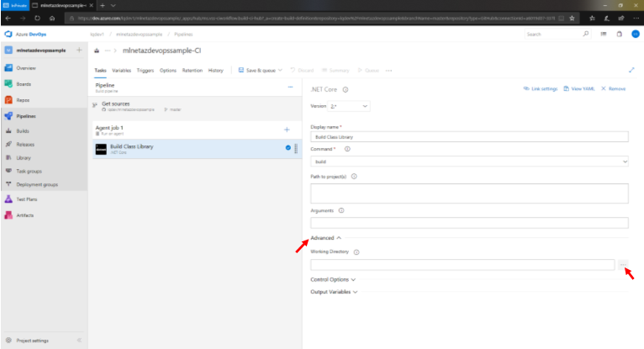Open the Command dropdown set to build
This screenshot has height=349, width=644.
[469, 161]
